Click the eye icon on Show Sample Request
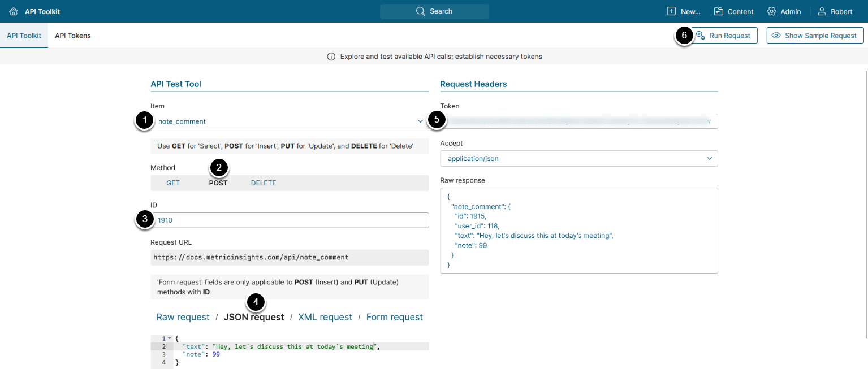Screen dimensions: 868x369 776,36
